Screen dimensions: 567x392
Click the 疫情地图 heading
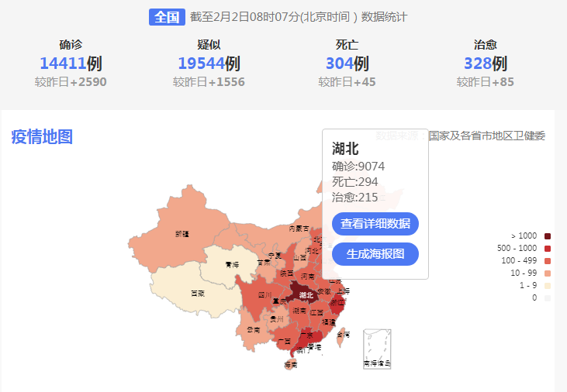[42, 137]
